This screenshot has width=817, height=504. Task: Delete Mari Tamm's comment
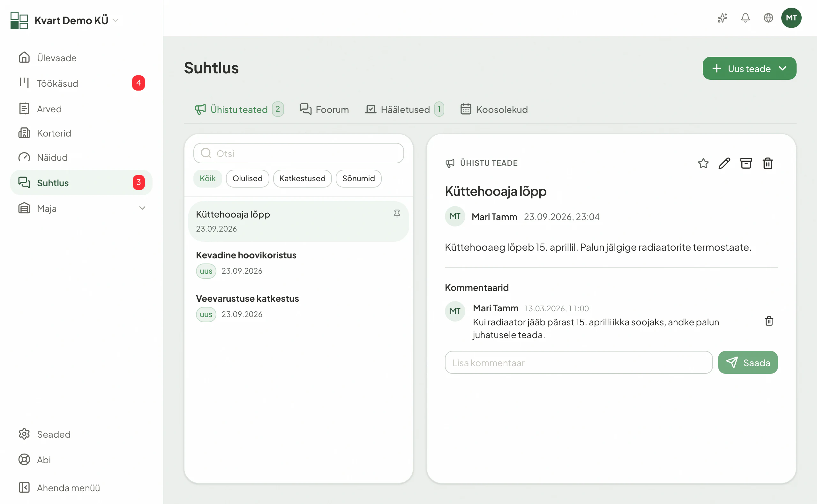click(x=769, y=321)
